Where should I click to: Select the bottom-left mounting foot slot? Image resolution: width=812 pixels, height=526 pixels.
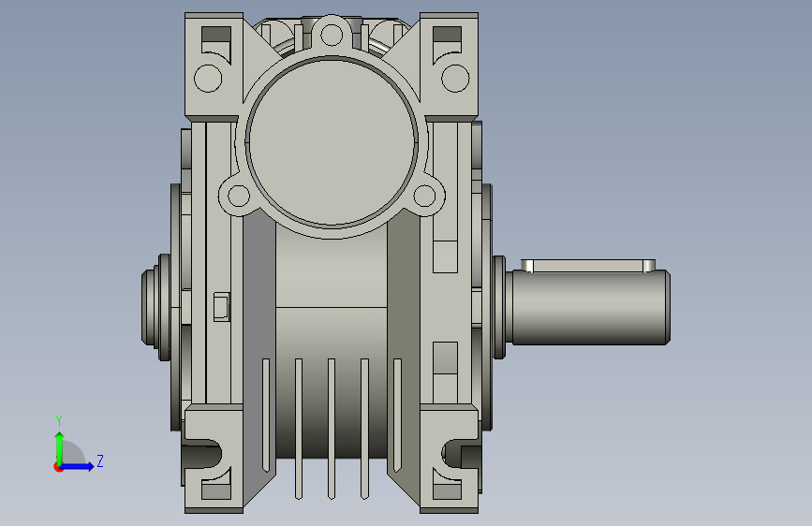203,454
